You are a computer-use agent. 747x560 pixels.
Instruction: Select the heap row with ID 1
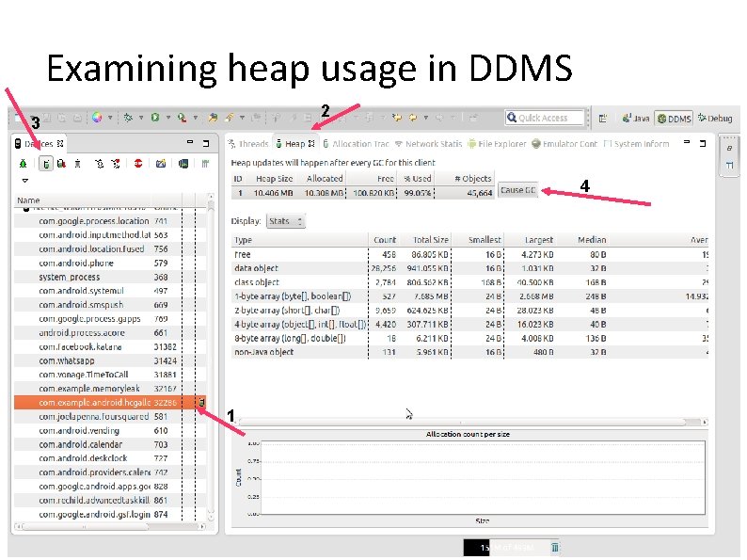362,193
